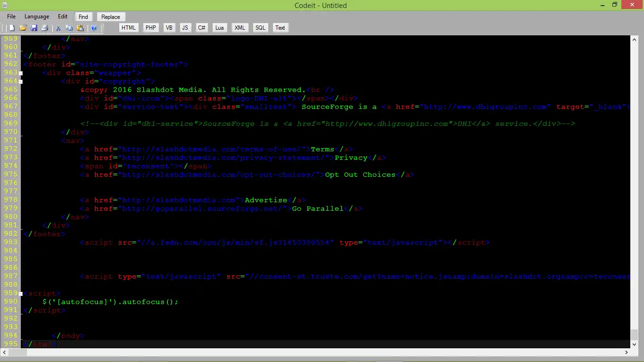The image size is (644, 362).
Task: Click the vertical scrollbar down arrow
Action: (635, 344)
